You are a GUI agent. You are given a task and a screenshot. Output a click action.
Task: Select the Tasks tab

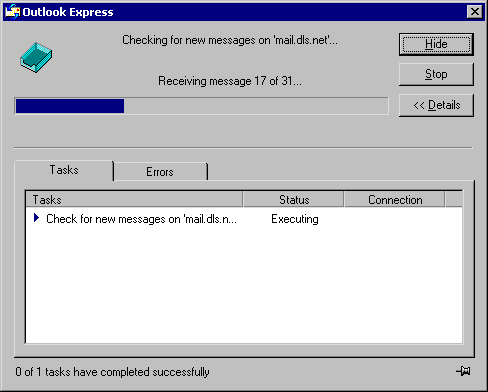point(64,170)
